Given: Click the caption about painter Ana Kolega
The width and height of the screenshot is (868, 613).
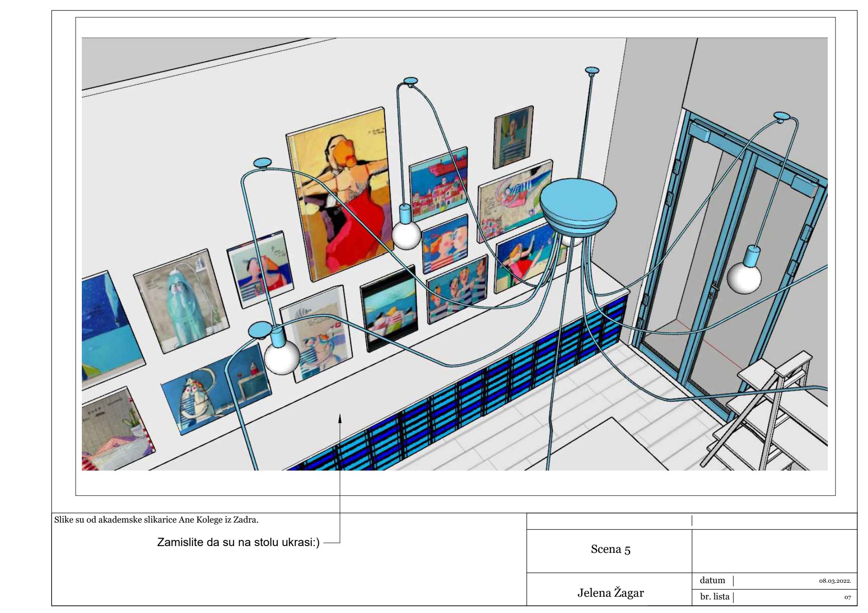Looking at the screenshot, I should tap(156, 519).
